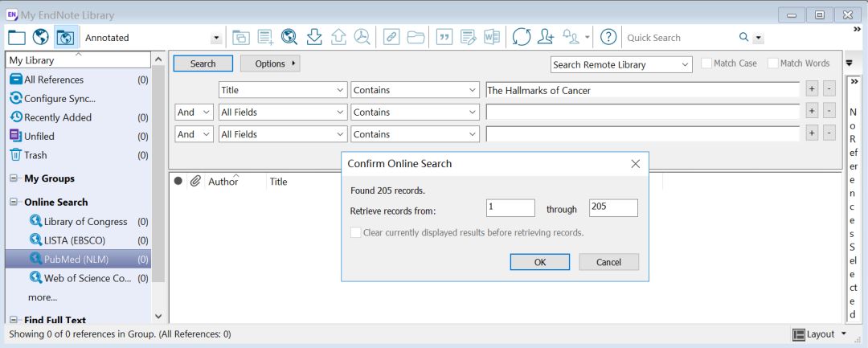This screenshot has height=348, width=868.
Task: Switch to Online Search Mode globe icon
Action: tap(40, 38)
